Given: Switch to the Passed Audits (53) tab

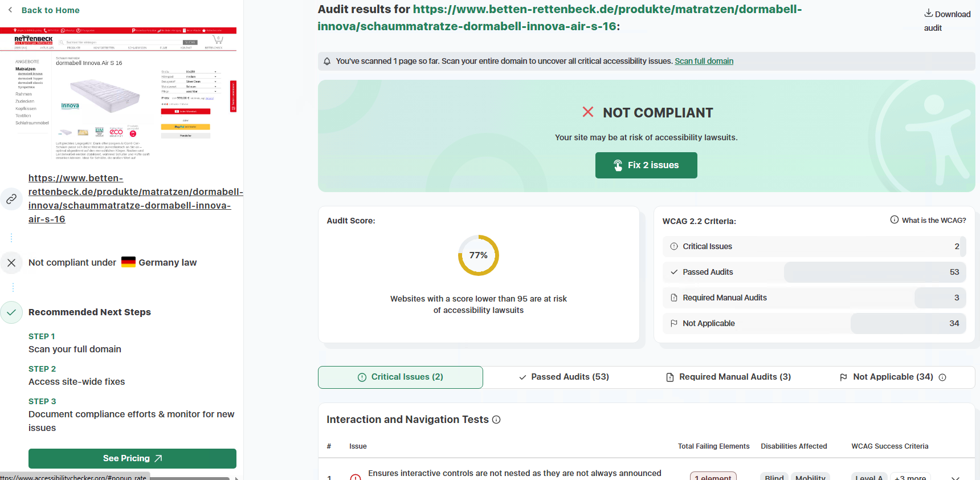Looking at the screenshot, I should click(x=564, y=377).
